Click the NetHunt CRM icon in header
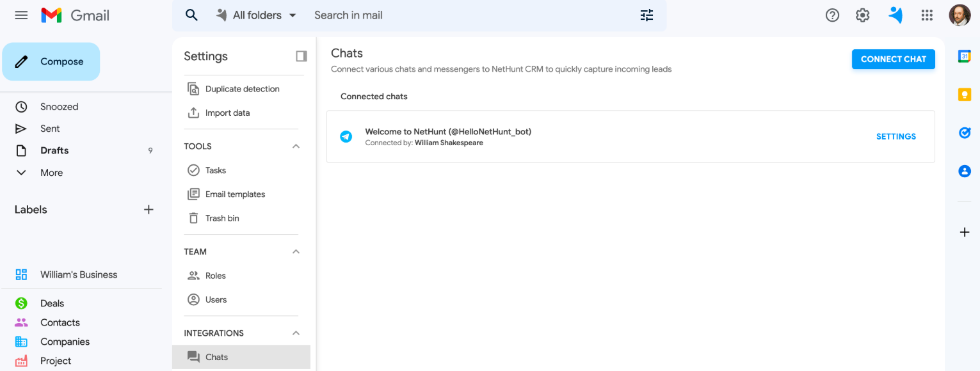The width and height of the screenshot is (980, 371). pos(896,15)
